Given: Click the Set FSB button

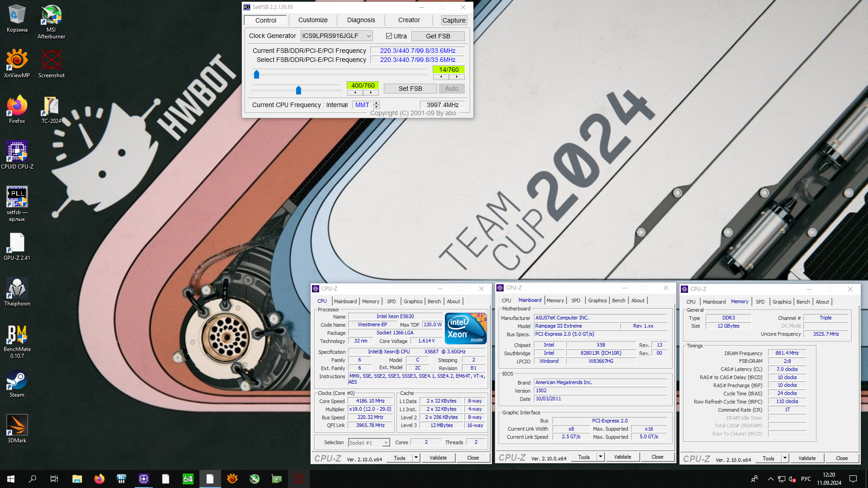Looking at the screenshot, I should click(410, 89).
